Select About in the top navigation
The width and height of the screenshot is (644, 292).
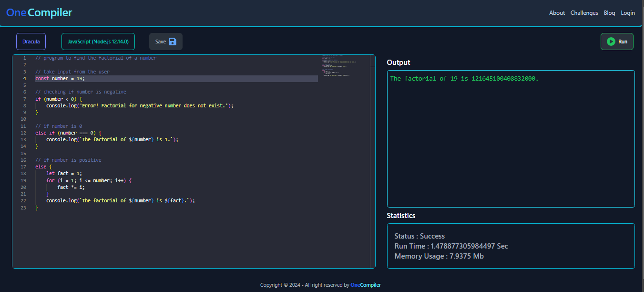[x=557, y=13]
